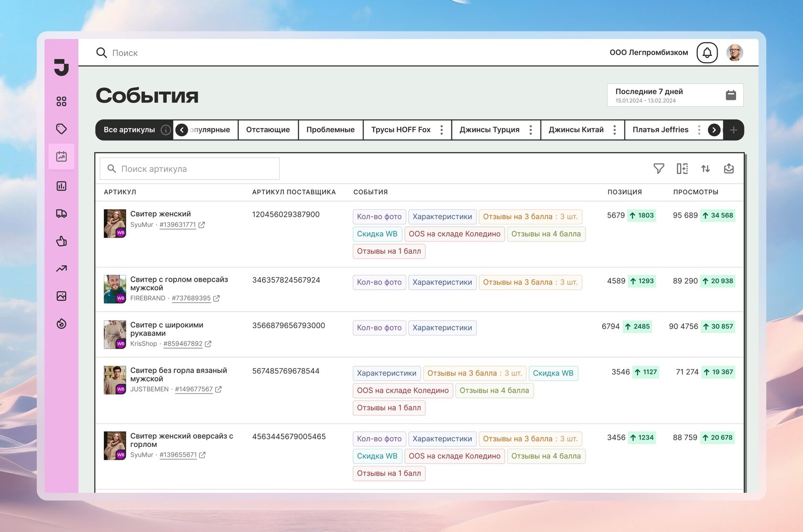Click OOS на складе Коледино in JUSTBEMEN row
This screenshot has width=803, height=532.
click(403, 391)
